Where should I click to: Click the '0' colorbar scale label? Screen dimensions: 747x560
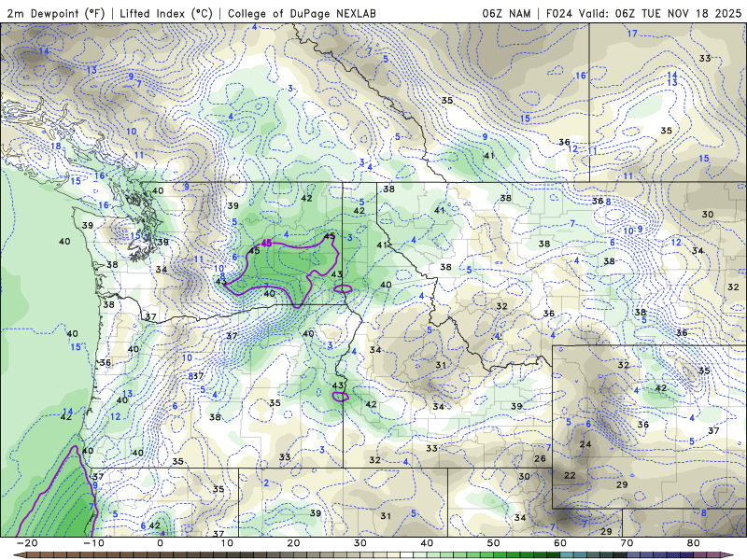[161, 543]
